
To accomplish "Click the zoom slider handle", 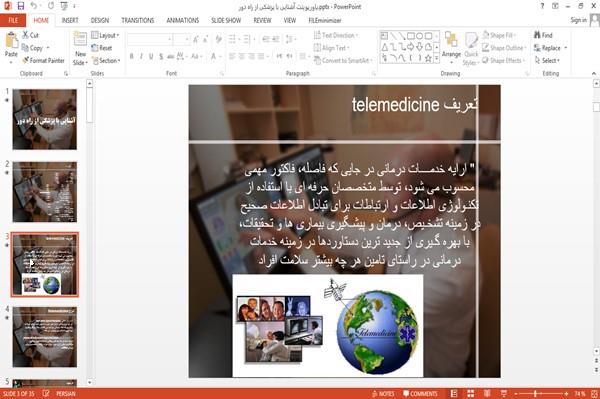I will click(x=535, y=394).
